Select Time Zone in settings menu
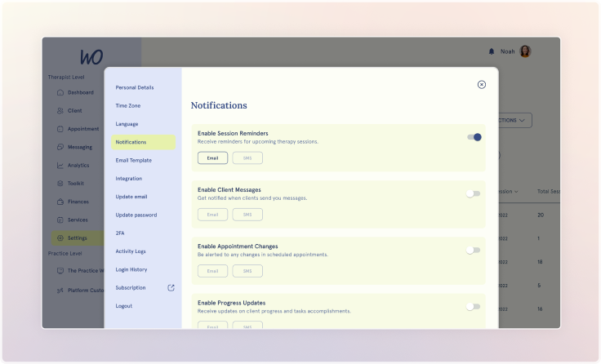The width and height of the screenshot is (601, 364). pyautogui.click(x=130, y=105)
